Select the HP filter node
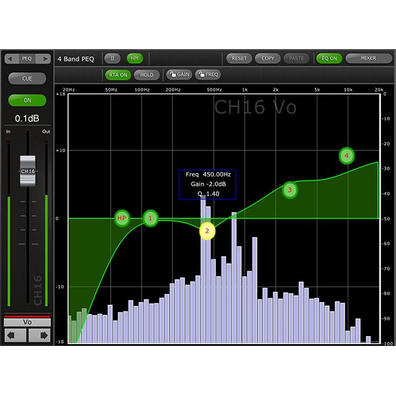 click(122, 218)
